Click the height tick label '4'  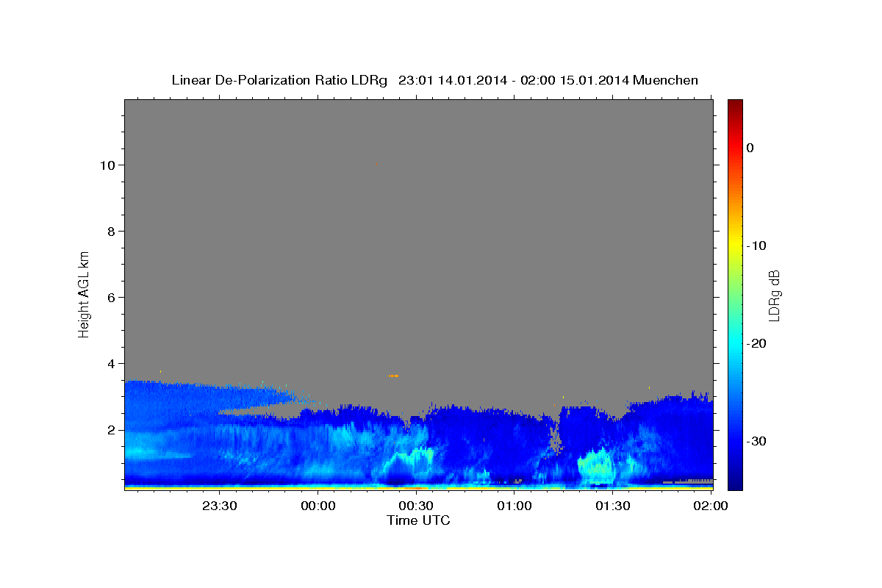pos(112,364)
